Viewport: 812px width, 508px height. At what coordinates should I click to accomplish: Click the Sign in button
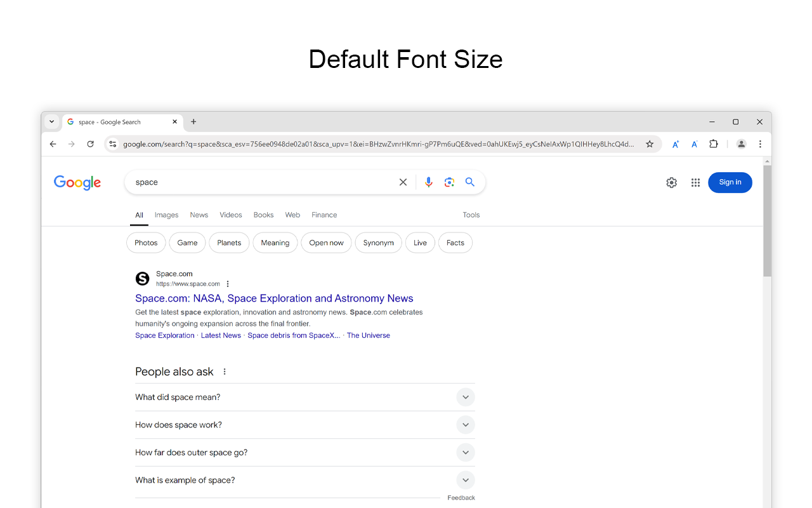coord(730,182)
